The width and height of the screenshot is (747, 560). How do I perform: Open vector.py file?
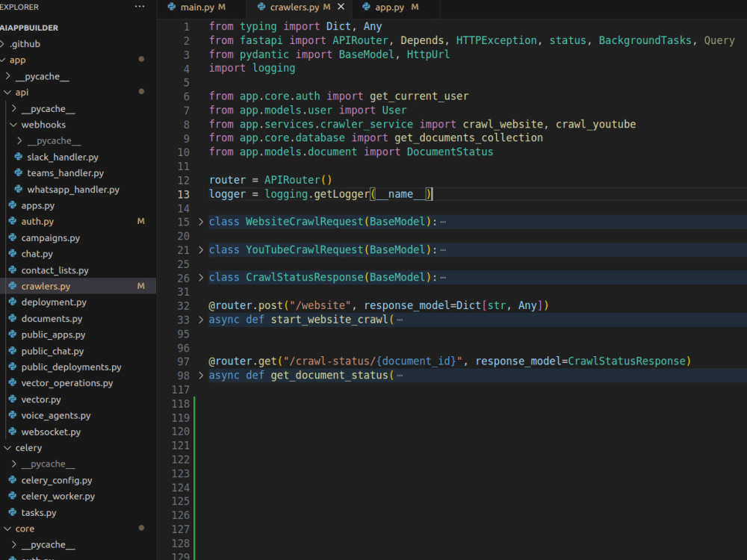click(41, 399)
